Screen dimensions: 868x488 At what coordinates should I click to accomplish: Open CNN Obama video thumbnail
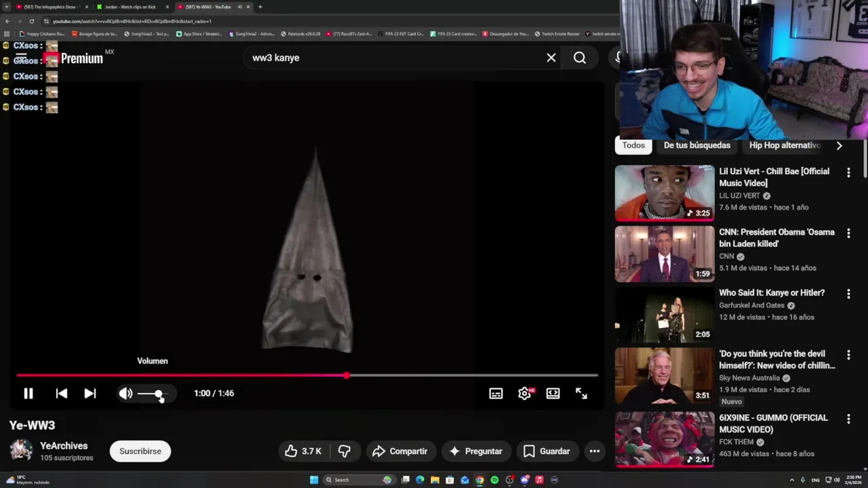point(665,253)
